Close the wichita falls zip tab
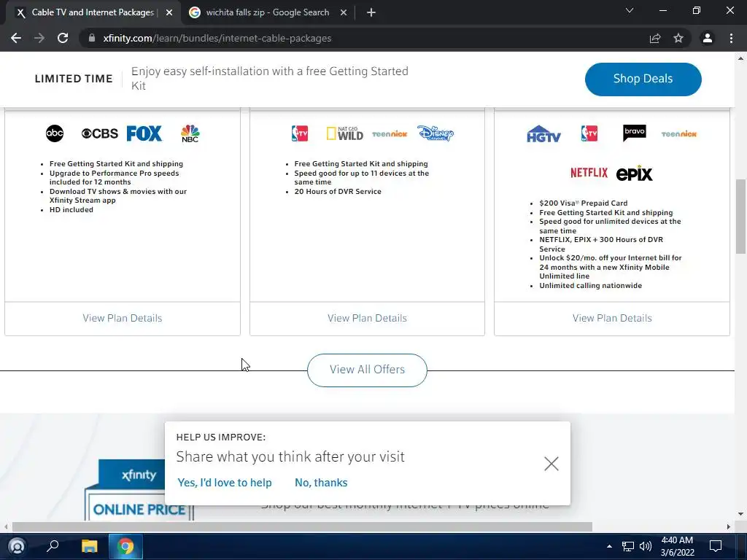 point(344,12)
